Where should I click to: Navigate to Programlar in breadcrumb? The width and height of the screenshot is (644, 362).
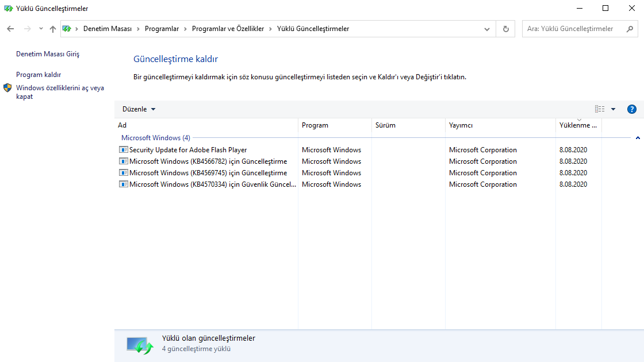point(162,29)
